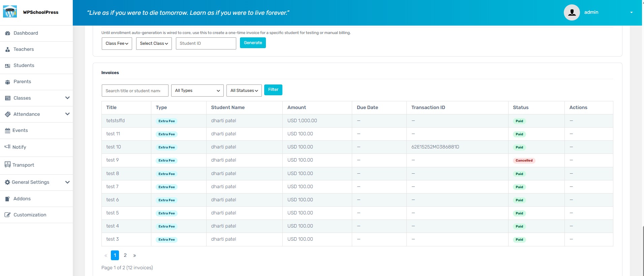Open the All Statuses dropdown
The height and width of the screenshot is (276, 644).
point(244,91)
